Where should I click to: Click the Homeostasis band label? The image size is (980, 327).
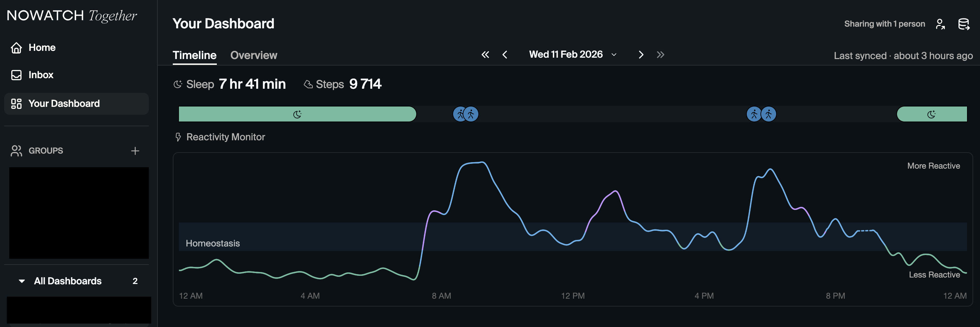[213, 243]
